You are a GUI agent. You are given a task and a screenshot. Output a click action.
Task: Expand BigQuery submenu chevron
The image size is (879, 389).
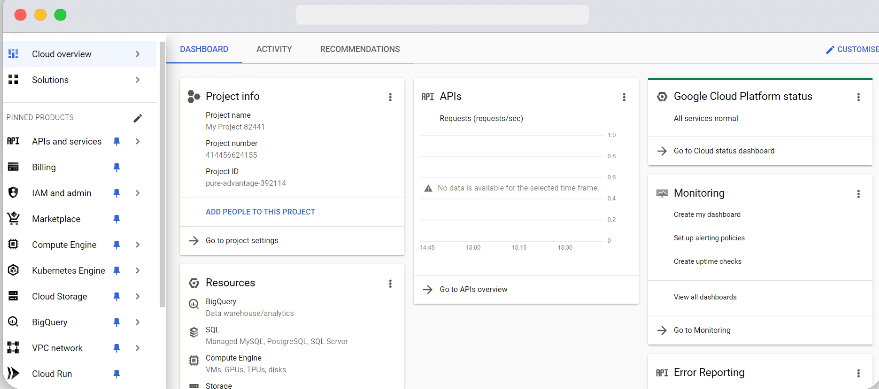coord(137,322)
